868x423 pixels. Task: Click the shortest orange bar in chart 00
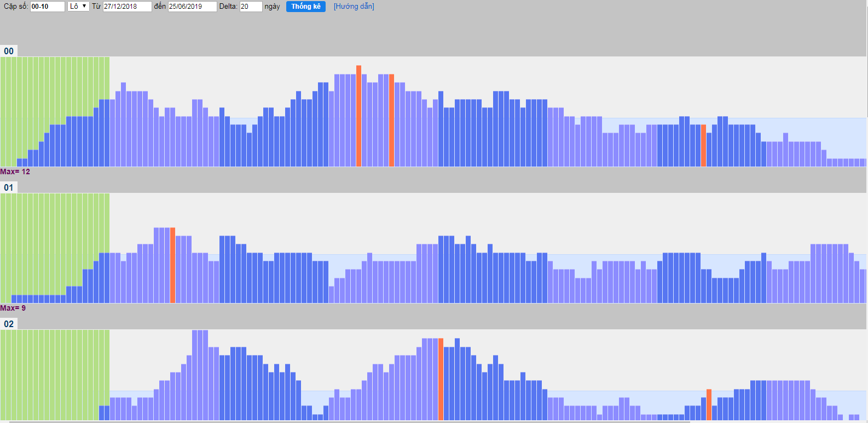[x=703, y=146]
